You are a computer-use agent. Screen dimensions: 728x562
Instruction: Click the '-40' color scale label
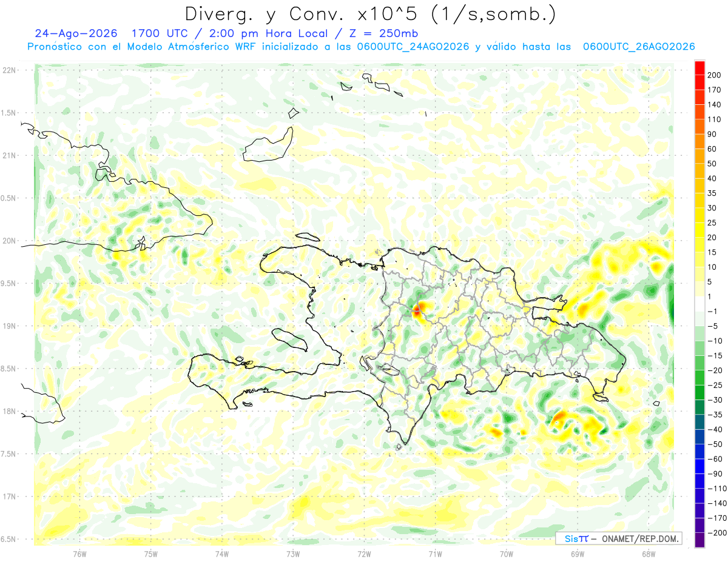[x=715, y=429]
